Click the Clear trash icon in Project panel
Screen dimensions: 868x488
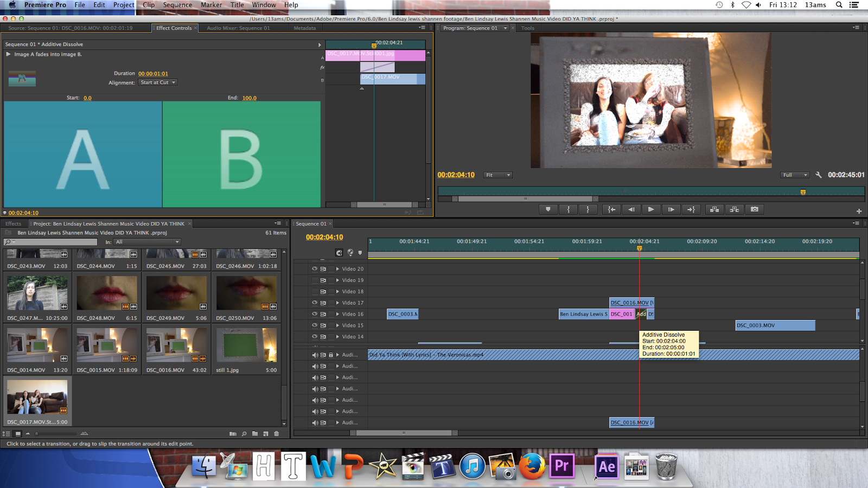coord(277,434)
